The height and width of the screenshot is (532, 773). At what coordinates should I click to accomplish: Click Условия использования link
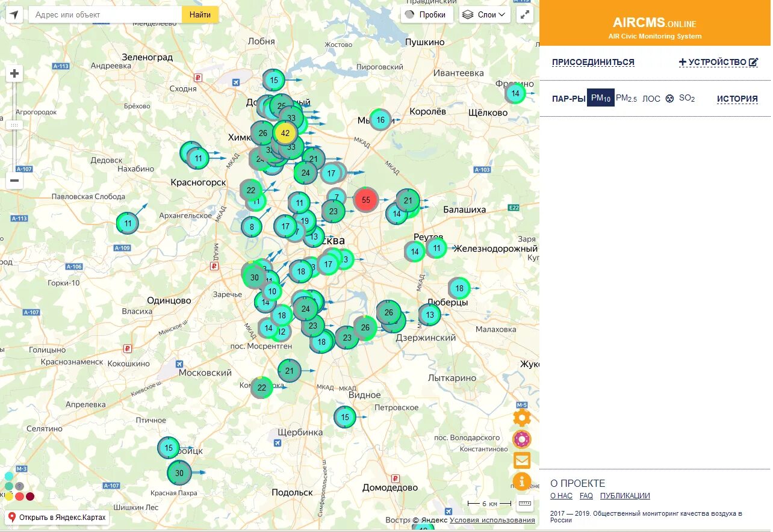click(492, 520)
